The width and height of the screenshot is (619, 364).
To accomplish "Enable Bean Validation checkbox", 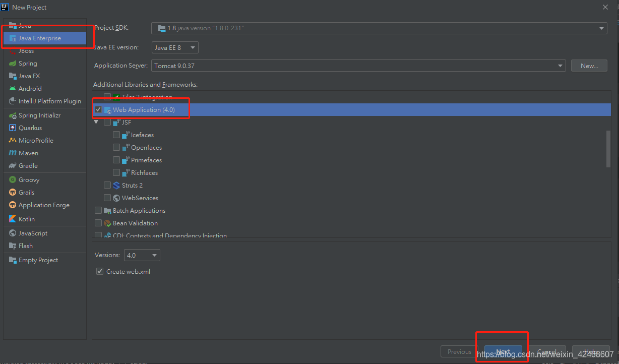I will [98, 223].
